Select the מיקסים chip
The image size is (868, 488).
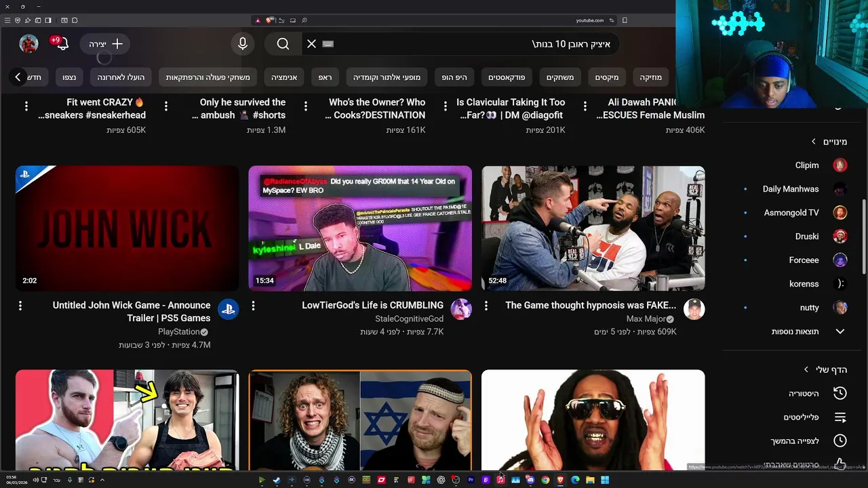(607, 77)
